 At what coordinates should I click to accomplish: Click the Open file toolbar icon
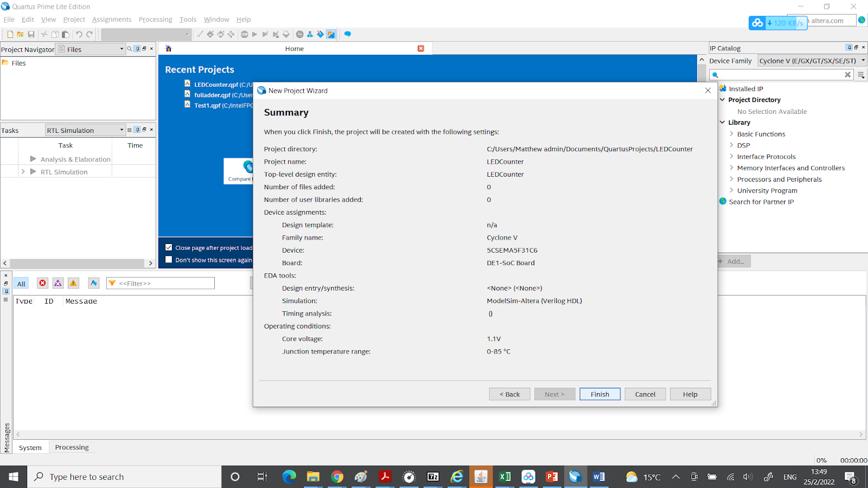click(x=20, y=34)
